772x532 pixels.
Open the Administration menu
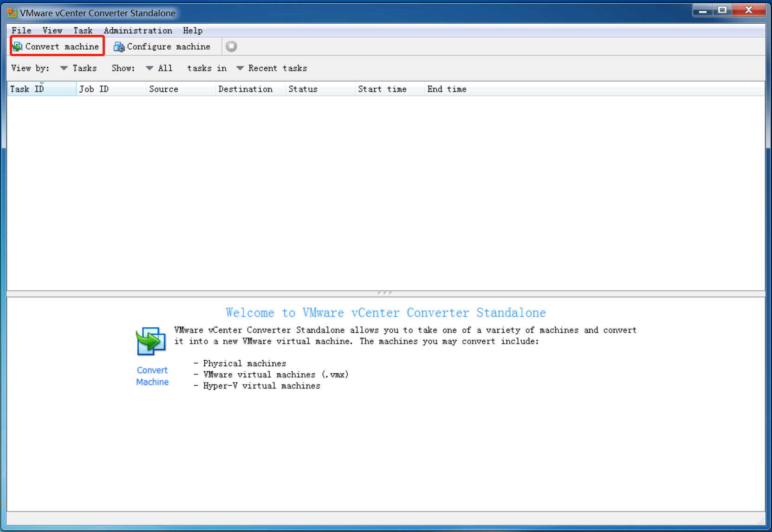pos(138,31)
